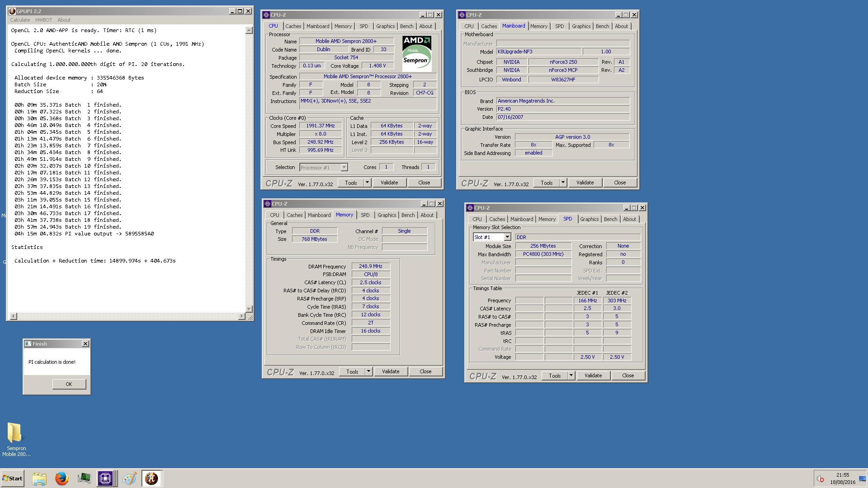Click the muted volume tray icon
Image resolution: width=868 pixels, height=488 pixels.
pos(820,479)
